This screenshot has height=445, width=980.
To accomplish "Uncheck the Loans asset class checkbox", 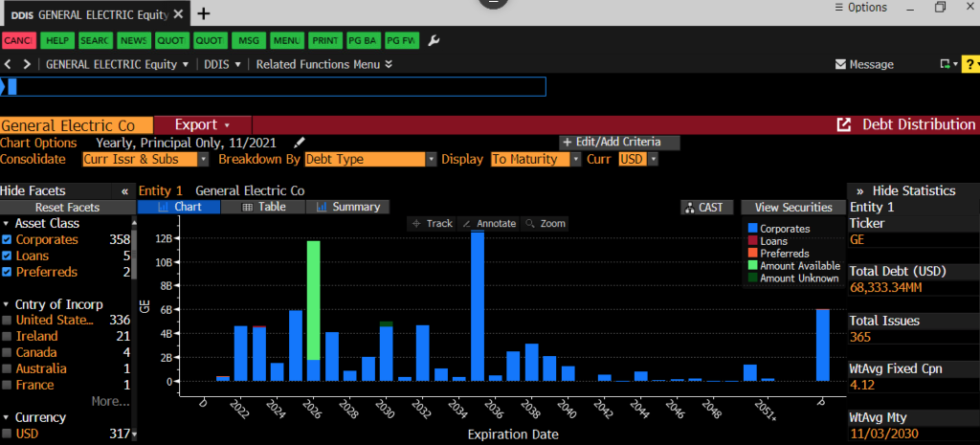I will click(7, 256).
